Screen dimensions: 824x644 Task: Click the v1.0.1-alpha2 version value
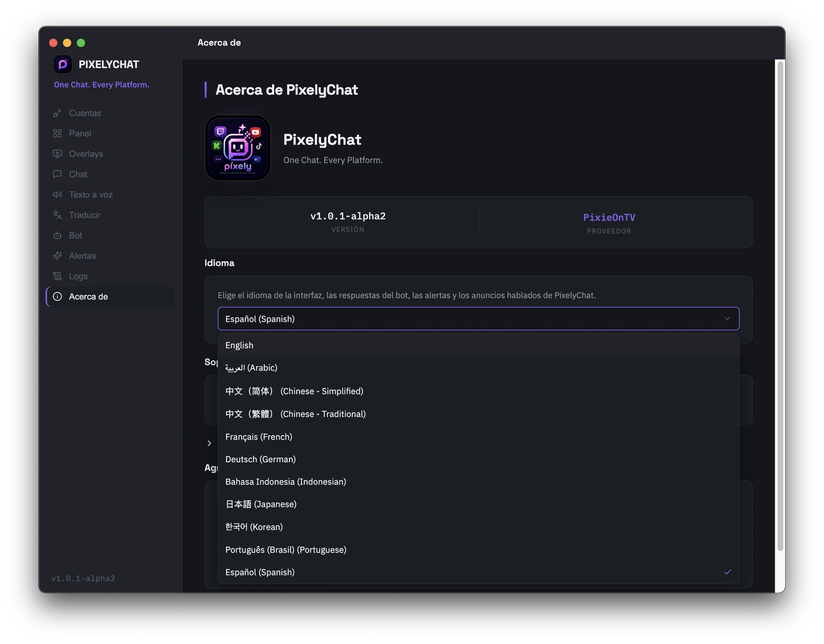tap(348, 216)
